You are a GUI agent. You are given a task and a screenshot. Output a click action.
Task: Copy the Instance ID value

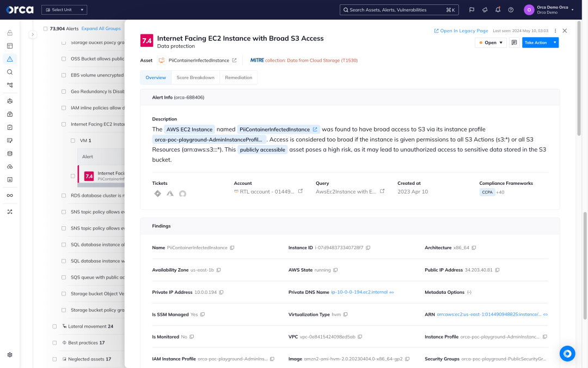point(368,248)
